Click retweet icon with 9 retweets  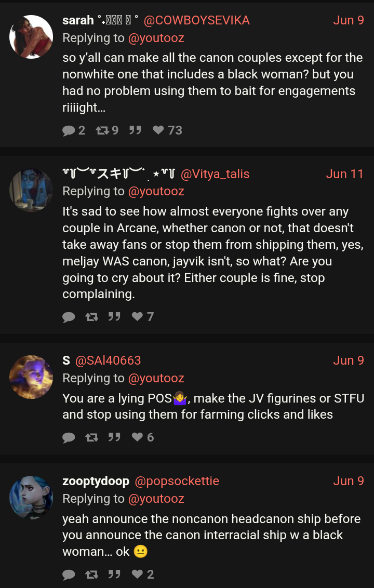[102, 130]
